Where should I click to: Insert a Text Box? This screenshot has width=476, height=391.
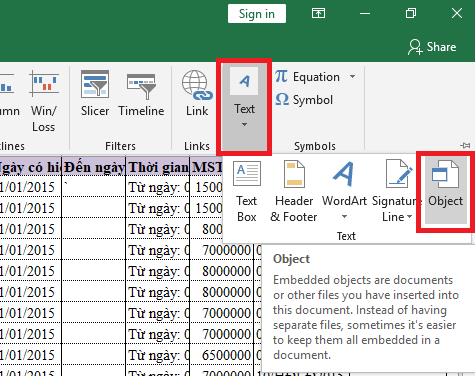pos(247,191)
